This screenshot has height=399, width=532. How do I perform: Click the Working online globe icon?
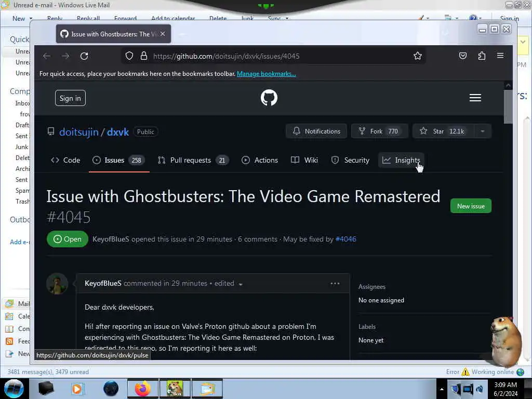pos(521,372)
